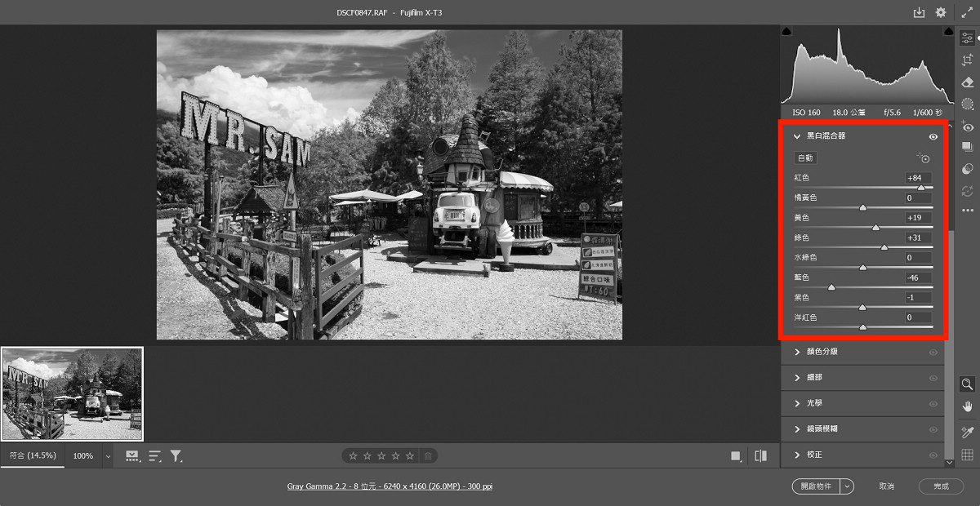Open the Masking tool (dotted circle)

(x=968, y=104)
